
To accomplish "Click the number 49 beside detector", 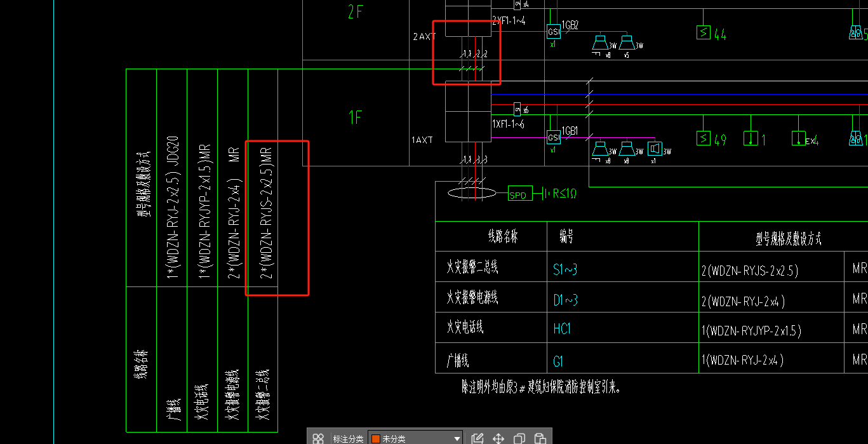I will pos(720,140).
